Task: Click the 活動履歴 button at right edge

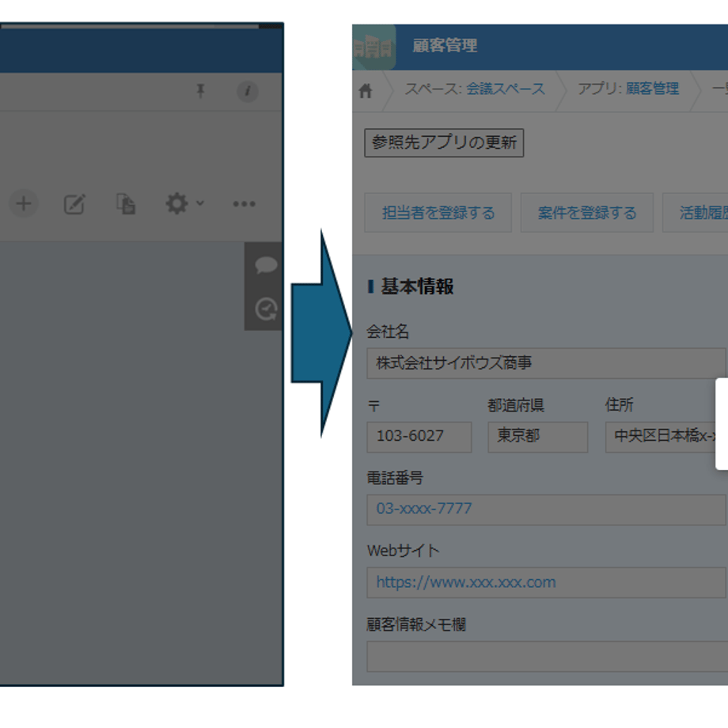Action: [695, 213]
